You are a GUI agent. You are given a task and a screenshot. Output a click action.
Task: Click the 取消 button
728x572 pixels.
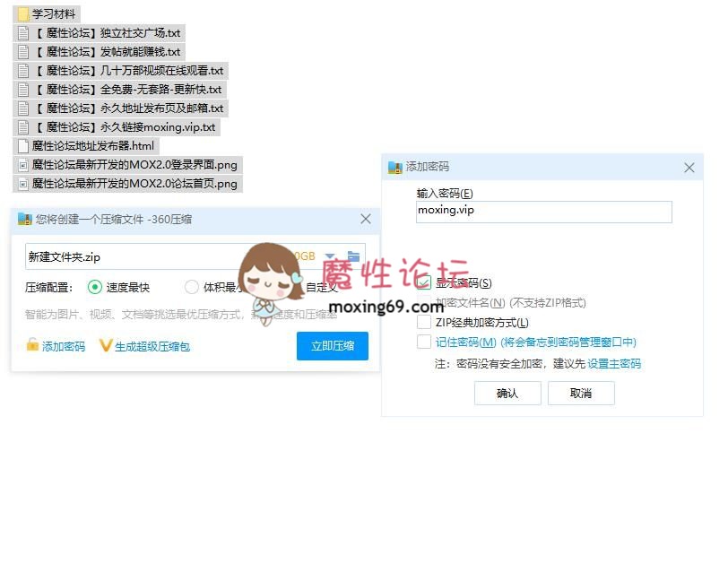(581, 394)
